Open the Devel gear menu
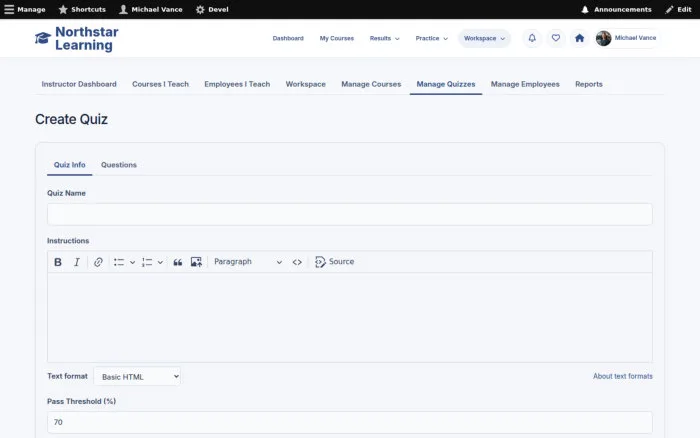 212,9
